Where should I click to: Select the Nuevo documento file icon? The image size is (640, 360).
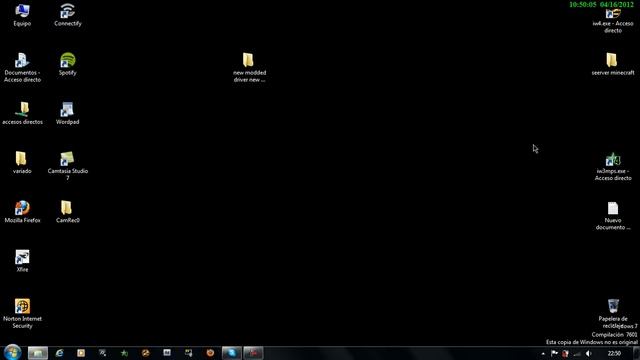[613, 215]
